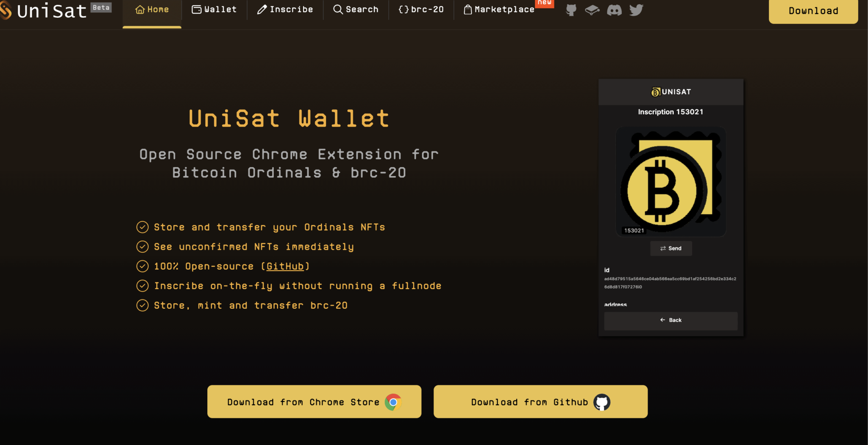
Task: Click the 'Inscription 153021' title
Action: [x=670, y=112]
